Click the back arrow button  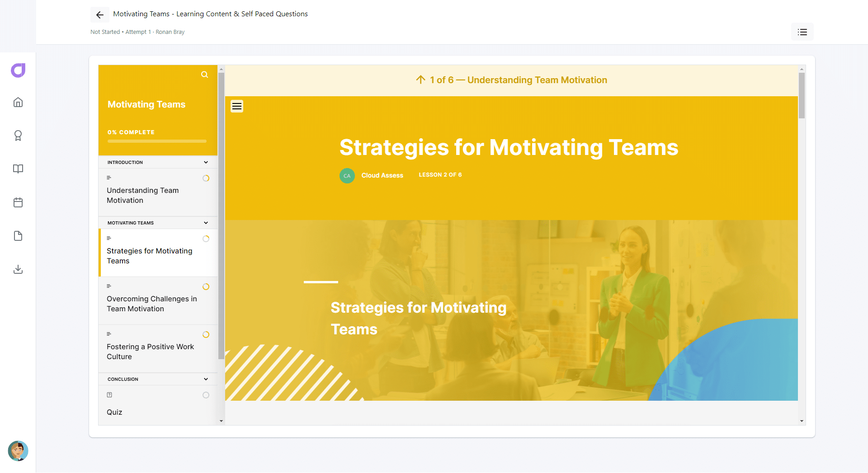point(100,15)
